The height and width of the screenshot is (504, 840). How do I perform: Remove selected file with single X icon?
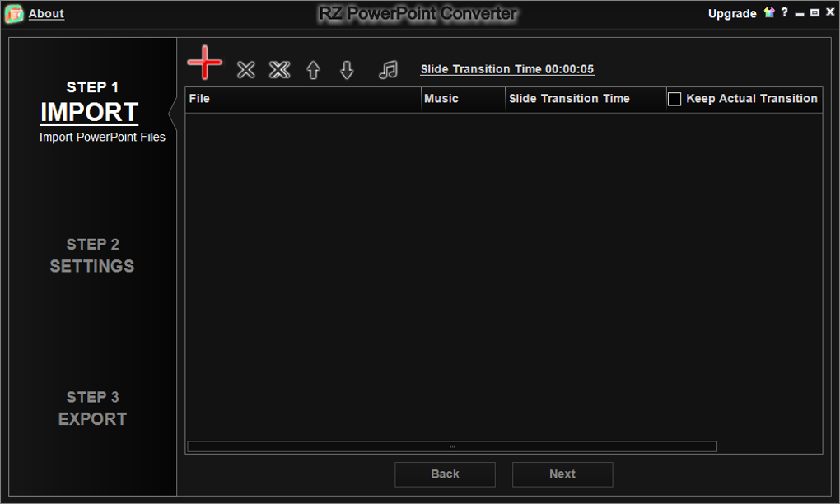coord(246,70)
